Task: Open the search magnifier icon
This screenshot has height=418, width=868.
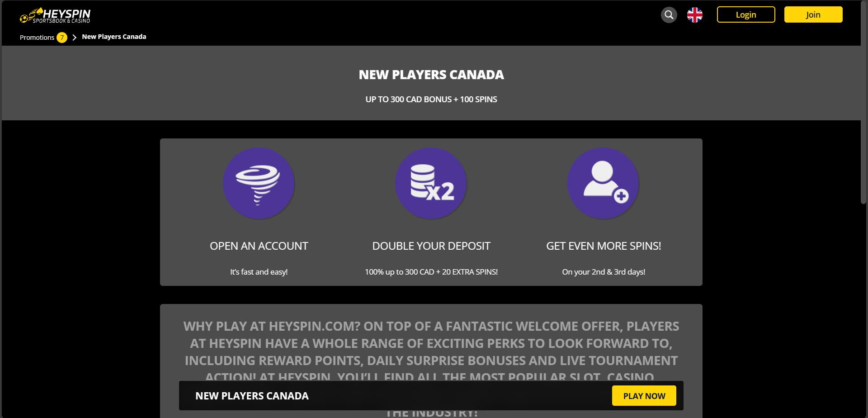Action: 669,15
